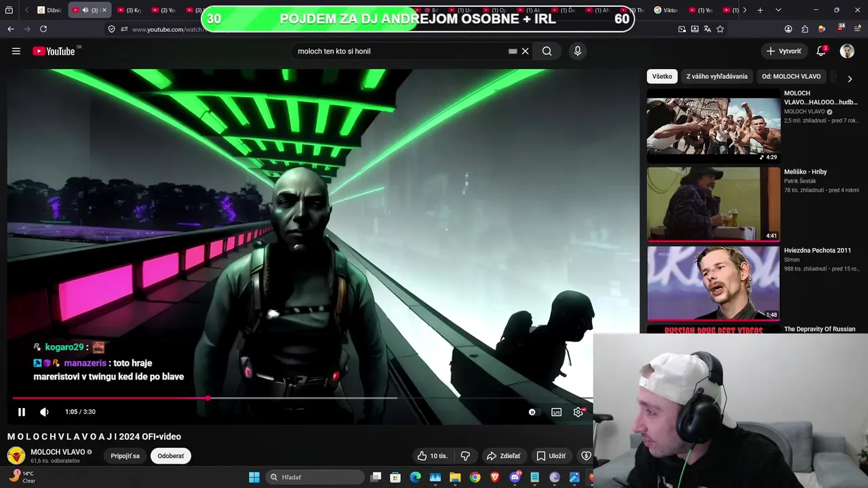Image resolution: width=868 pixels, height=488 pixels.
Task: Start voice search with the microphone
Action: [577, 51]
